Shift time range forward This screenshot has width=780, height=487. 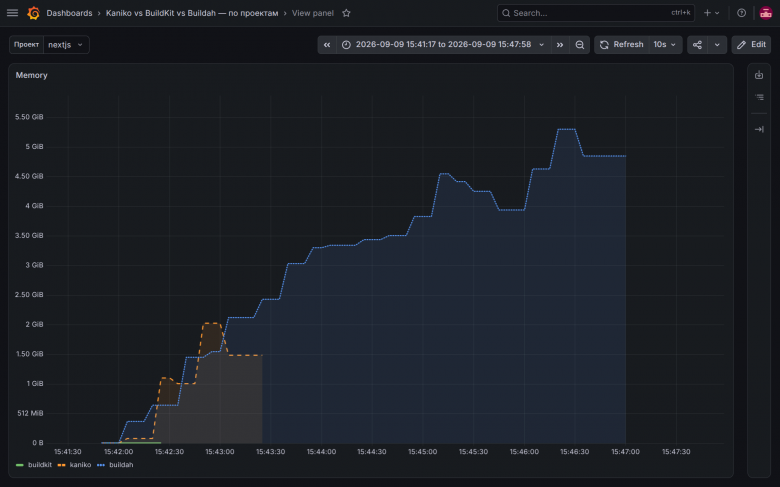tap(560, 45)
